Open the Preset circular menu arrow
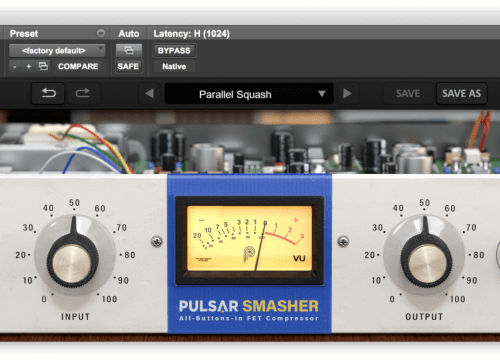Image resolution: width=500 pixels, height=360 pixels. [101, 33]
